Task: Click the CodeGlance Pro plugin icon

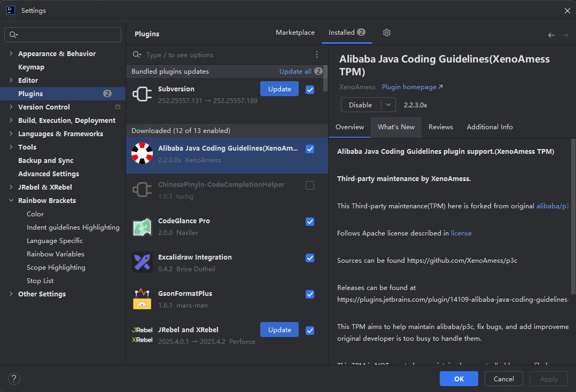Action: tap(142, 226)
